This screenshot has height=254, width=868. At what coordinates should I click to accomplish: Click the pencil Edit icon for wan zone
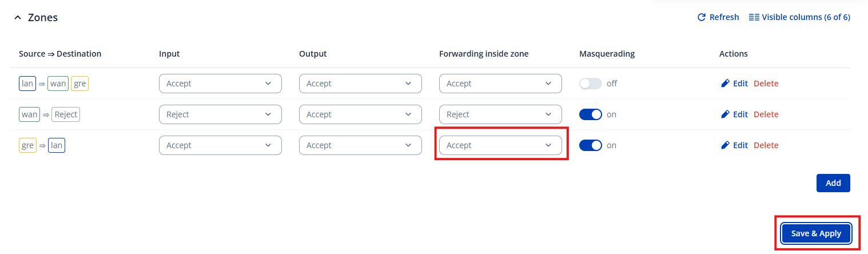pos(725,114)
